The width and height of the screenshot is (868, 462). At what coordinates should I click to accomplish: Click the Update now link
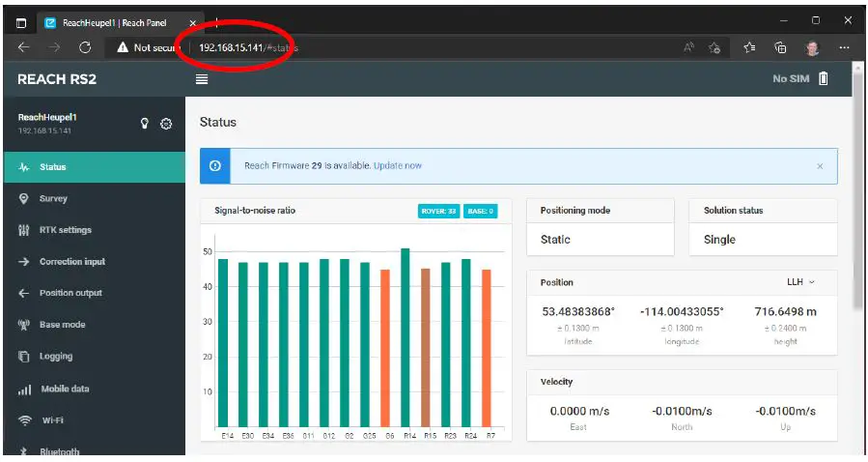tap(398, 165)
